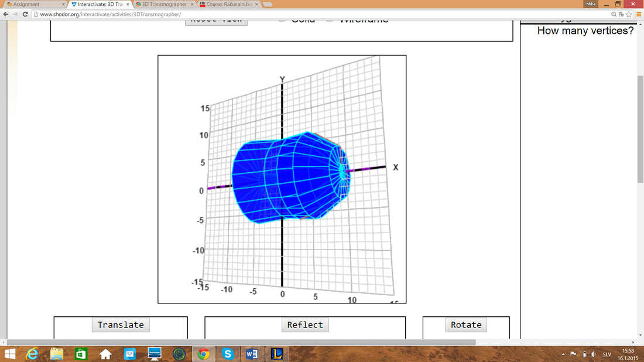Open the Chrome hamburger menu
Screen dimensions: 644x362
[638, 14]
